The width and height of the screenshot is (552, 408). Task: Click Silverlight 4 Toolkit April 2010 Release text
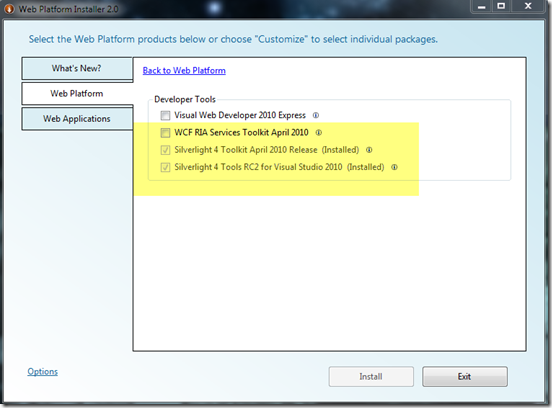pyautogui.click(x=246, y=150)
